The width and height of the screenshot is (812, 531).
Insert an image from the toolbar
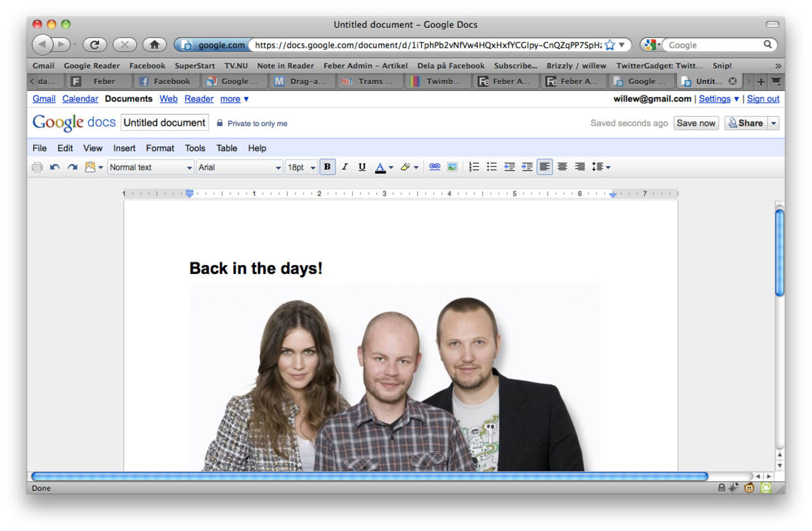click(452, 167)
